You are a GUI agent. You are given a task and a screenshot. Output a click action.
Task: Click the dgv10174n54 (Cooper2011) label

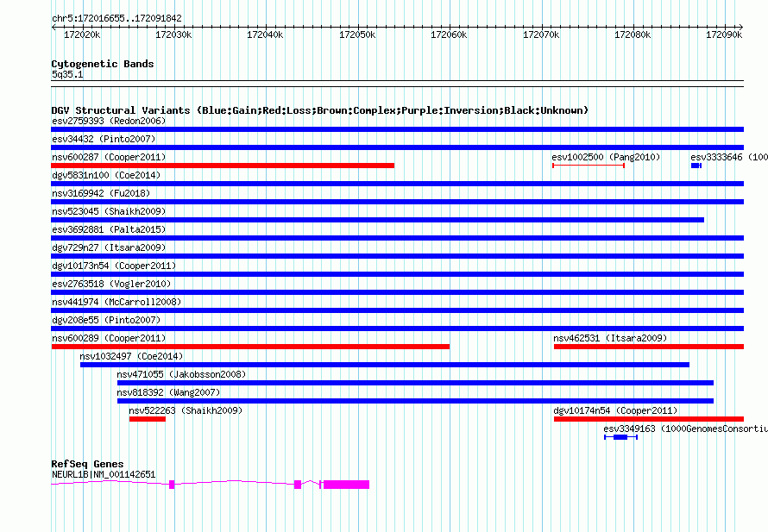[615, 410]
